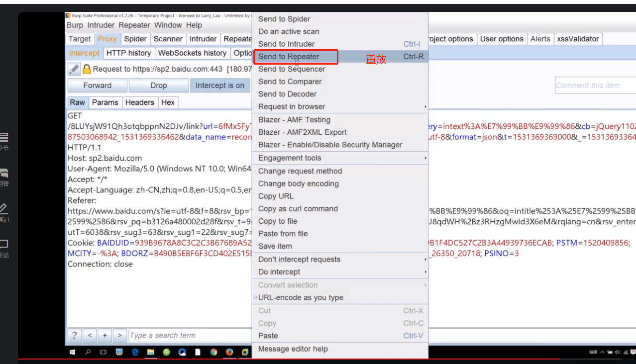Click the blank document icon on the taskbar
Image resolution: width=636 pixels, height=364 pixels.
tap(198, 352)
